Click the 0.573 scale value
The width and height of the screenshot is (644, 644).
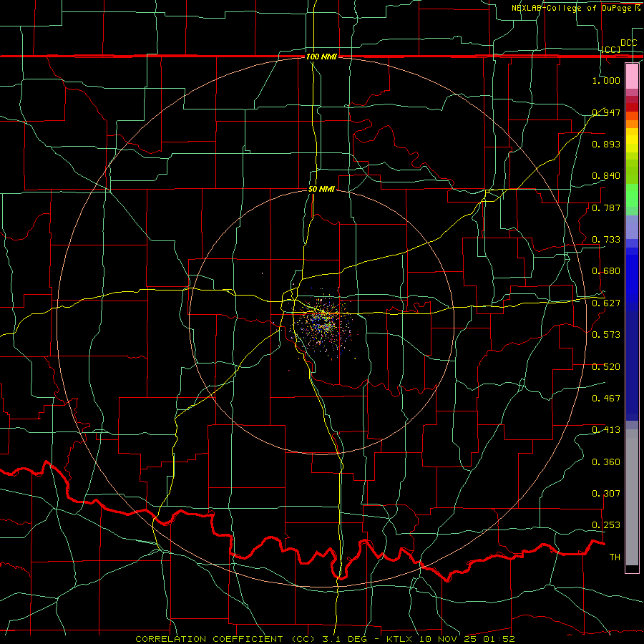606,335
